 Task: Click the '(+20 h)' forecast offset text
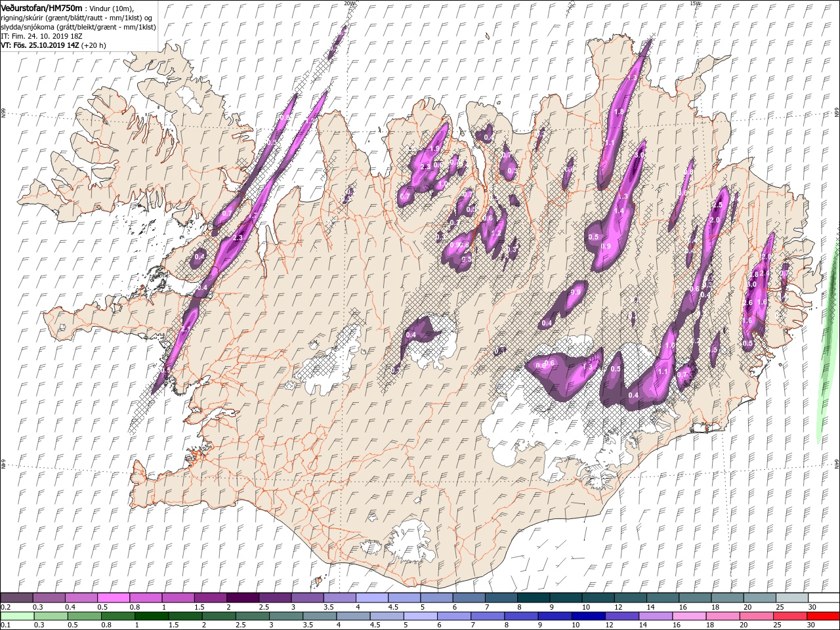click(x=94, y=45)
